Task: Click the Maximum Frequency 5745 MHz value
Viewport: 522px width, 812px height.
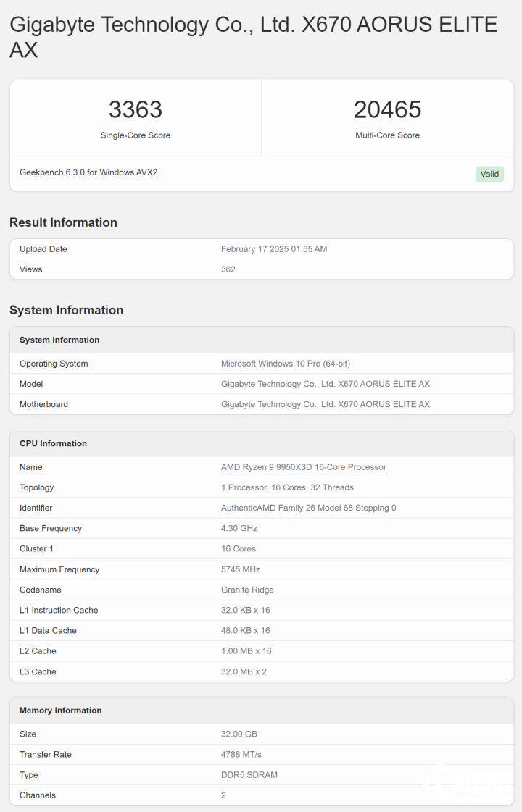Action: (x=241, y=569)
